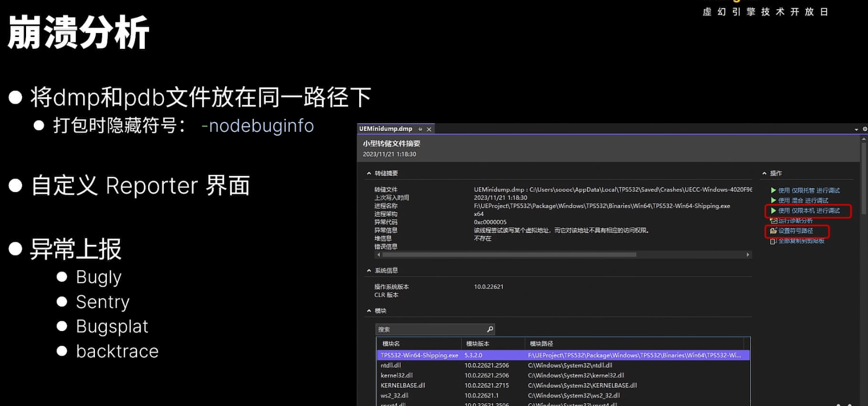The width and height of the screenshot is (868, 406).
Task: Select the KERNELBASE.dll module row
Action: (x=563, y=385)
